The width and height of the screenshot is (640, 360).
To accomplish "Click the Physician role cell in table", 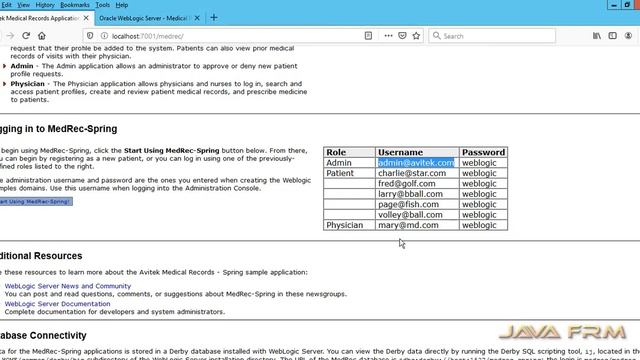I will coord(349,225).
